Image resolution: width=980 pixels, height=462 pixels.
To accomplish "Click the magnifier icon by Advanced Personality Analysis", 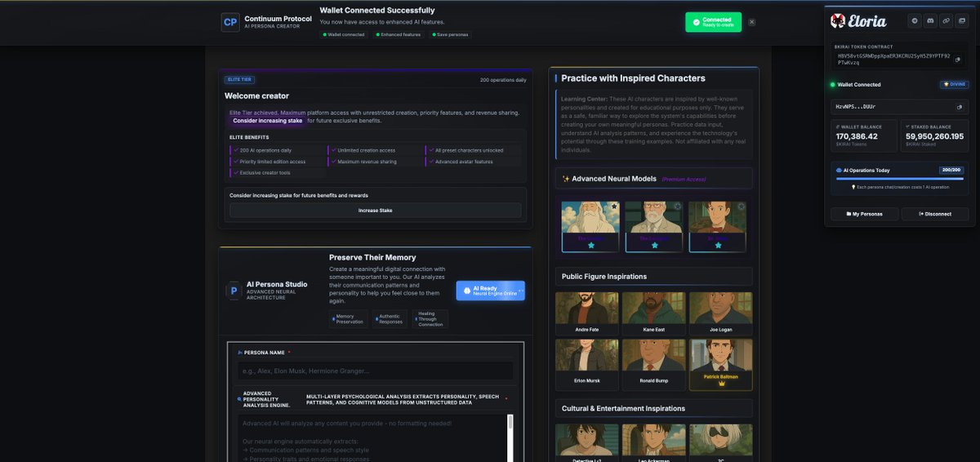I will [x=238, y=398].
